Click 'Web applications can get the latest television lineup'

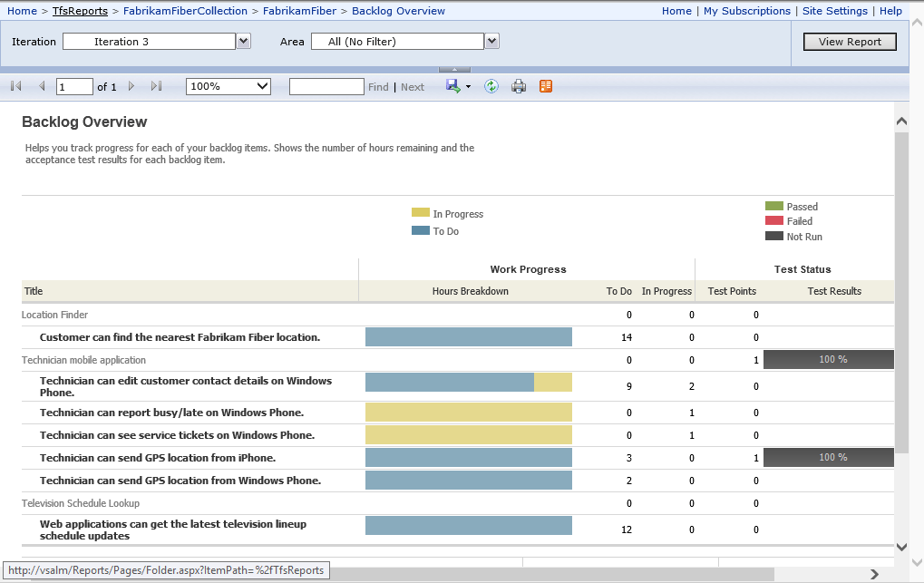pos(172,530)
